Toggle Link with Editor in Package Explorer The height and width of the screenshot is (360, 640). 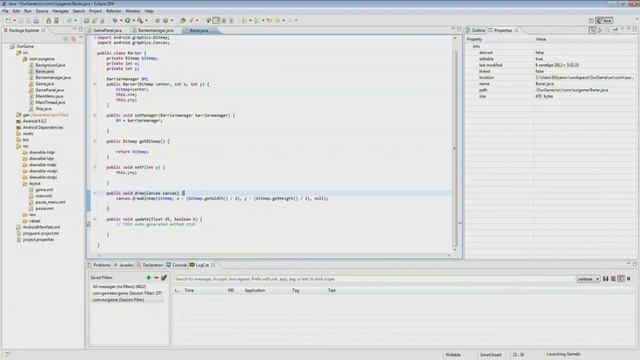click(73, 39)
